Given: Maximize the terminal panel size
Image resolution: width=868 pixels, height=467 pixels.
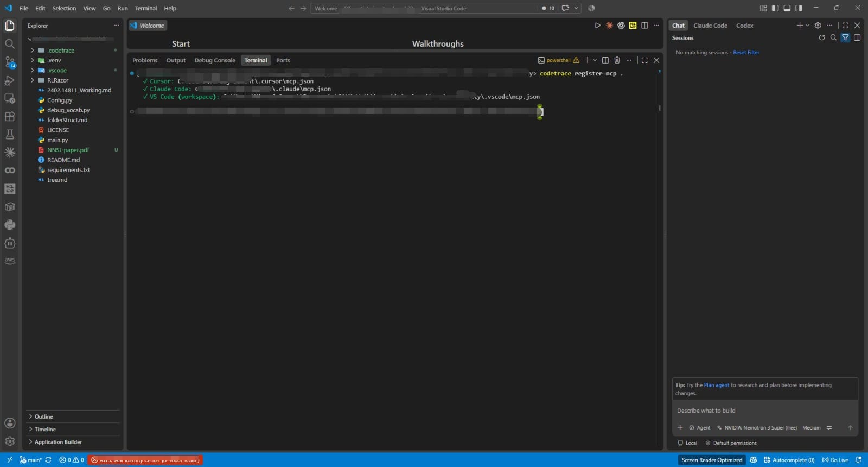Looking at the screenshot, I should pos(644,60).
